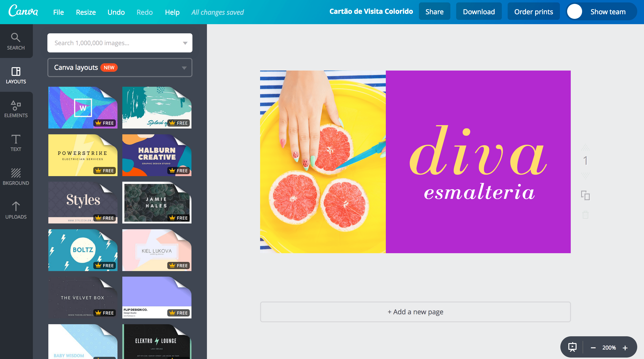Screen dimensions: 644x359
Task: Open the Help menu
Action: coord(172,12)
